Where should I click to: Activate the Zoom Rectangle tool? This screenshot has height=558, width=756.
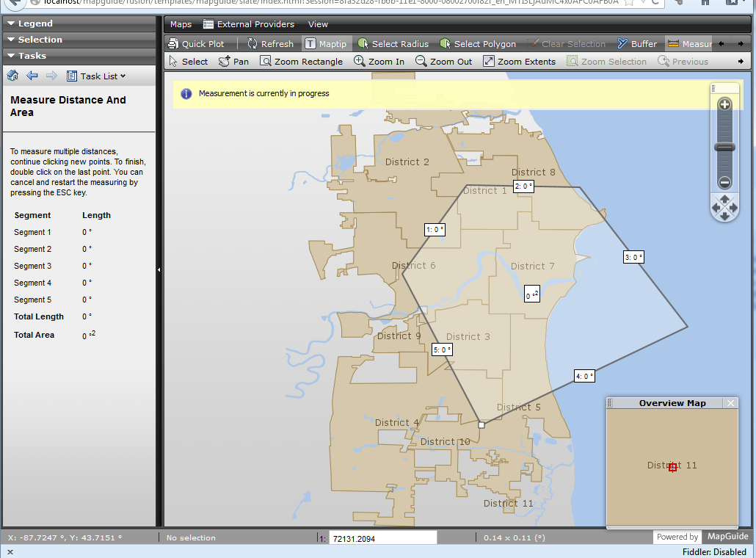(x=301, y=61)
